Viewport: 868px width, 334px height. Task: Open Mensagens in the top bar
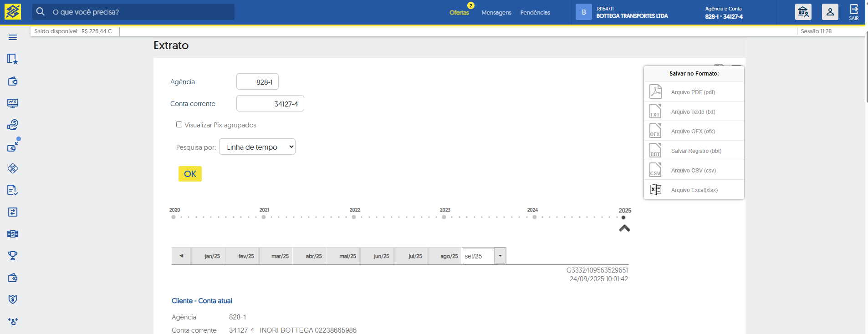496,13
